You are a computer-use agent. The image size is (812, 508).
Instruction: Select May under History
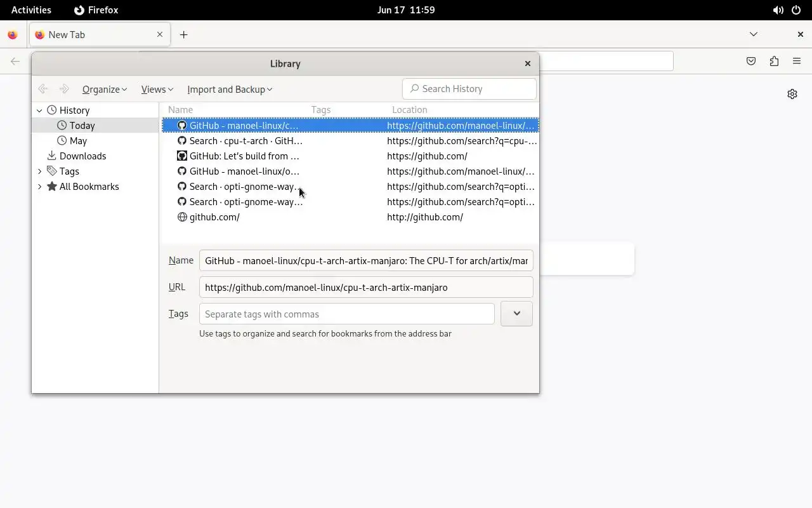click(x=95, y=141)
